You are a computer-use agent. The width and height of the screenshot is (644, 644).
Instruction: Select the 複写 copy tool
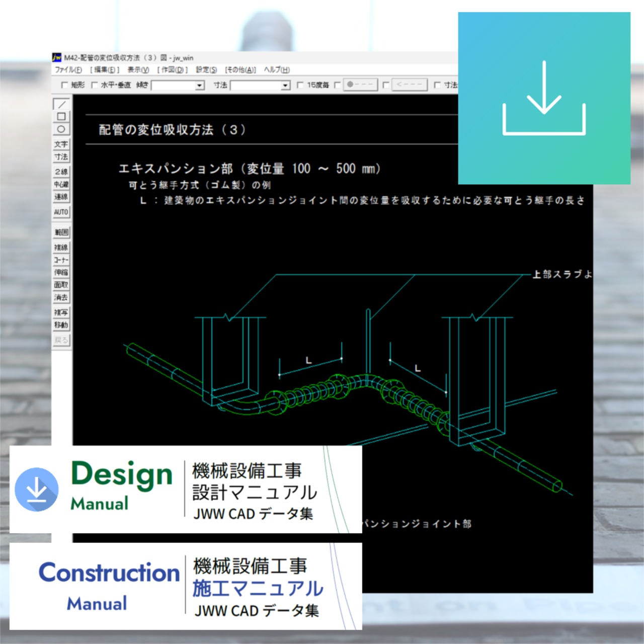pyautogui.click(x=61, y=312)
